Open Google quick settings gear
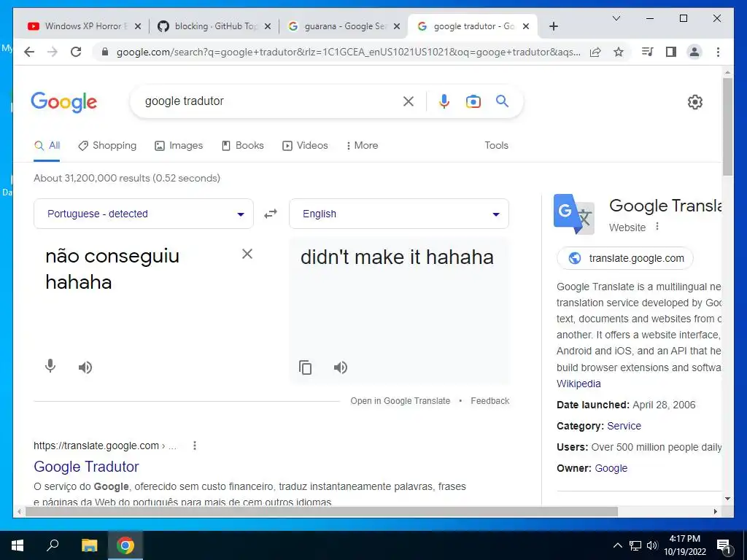This screenshot has height=560, width=747. 695,102
